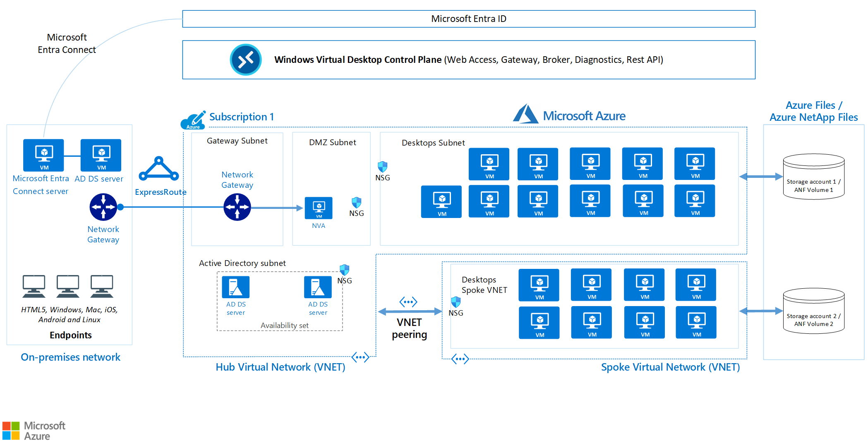Select the ExpressRoute label
The height and width of the screenshot is (443, 868).
pyautogui.click(x=161, y=192)
